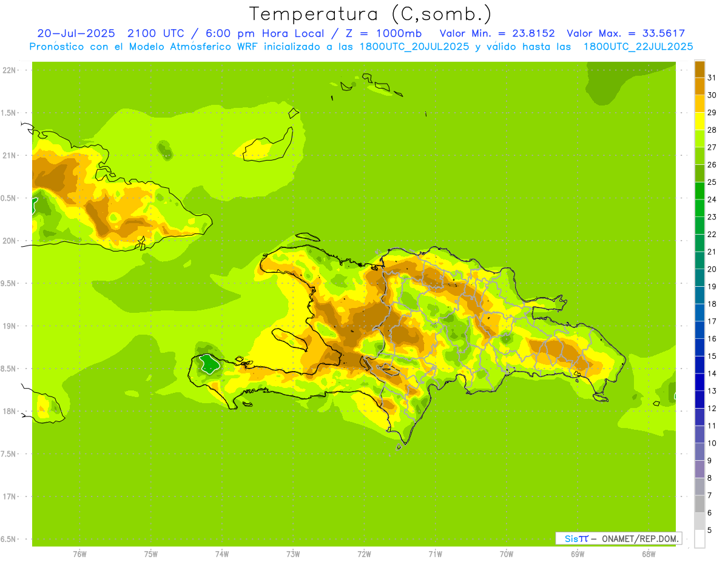Image resolution: width=728 pixels, height=562 pixels.
Task: Click the 76W longitude axis label
Action: pyautogui.click(x=79, y=554)
